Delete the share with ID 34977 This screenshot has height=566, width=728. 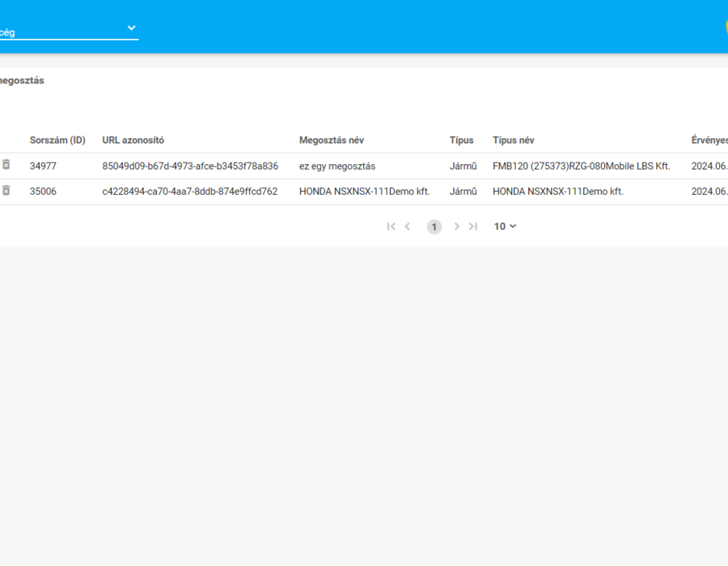pos(6,165)
